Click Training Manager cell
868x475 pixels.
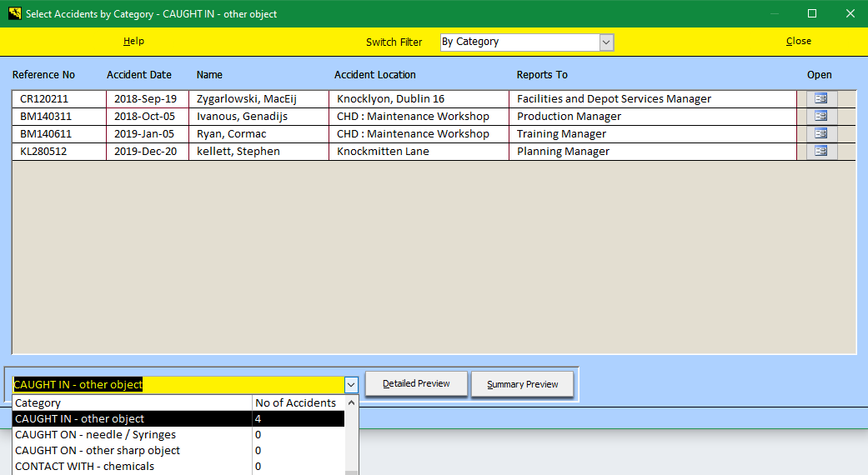653,134
